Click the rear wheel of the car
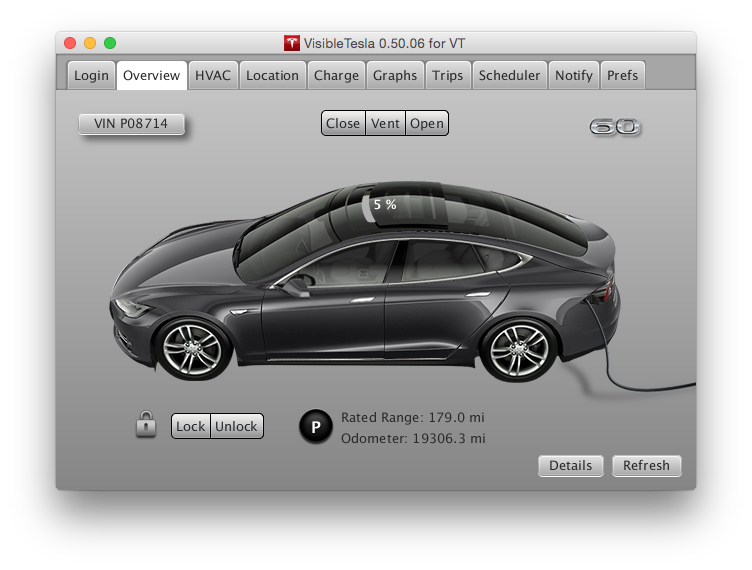 click(519, 349)
